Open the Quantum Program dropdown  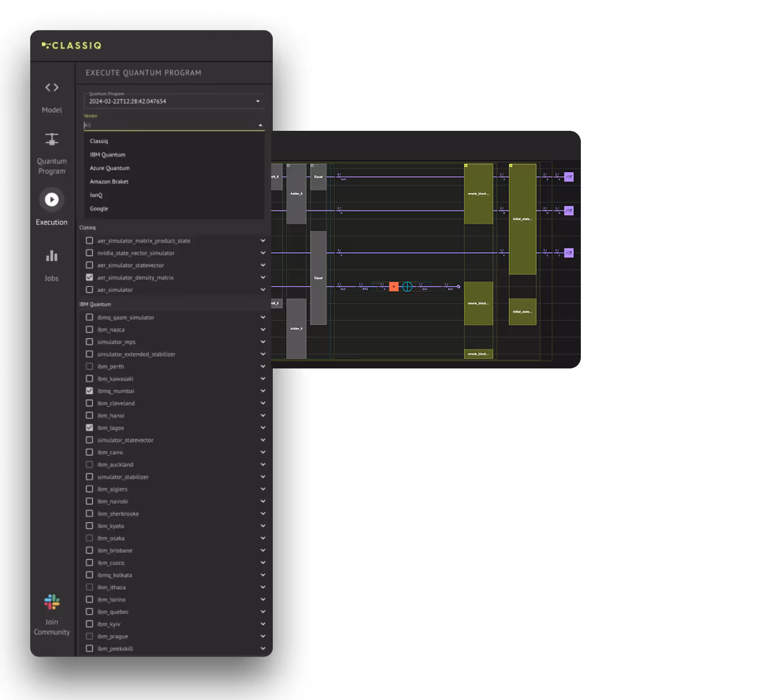[174, 101]
